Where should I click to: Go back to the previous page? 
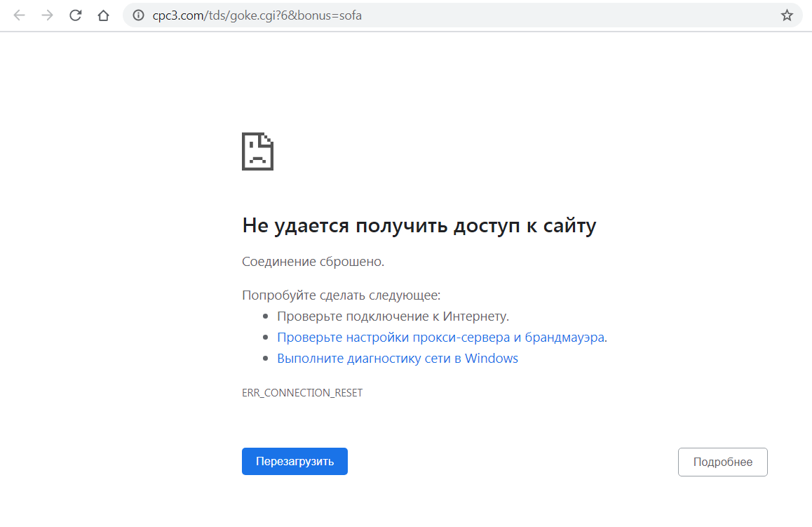[20, 15]
